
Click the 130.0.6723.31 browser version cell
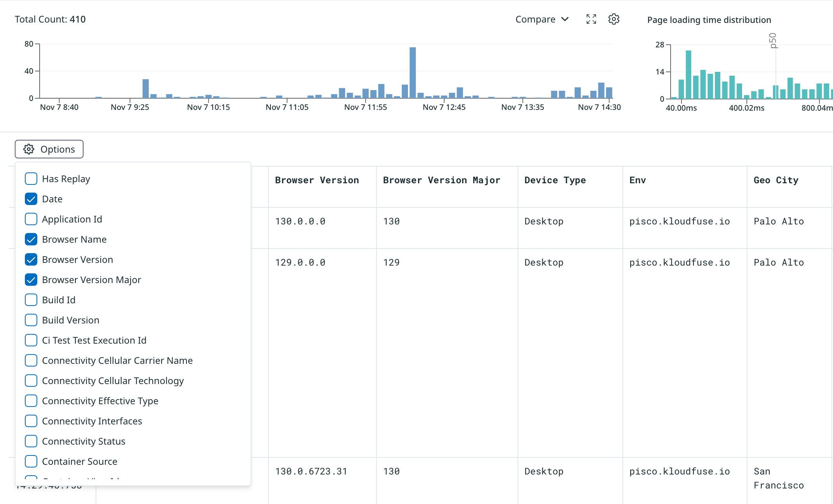[x=311, y=471]
